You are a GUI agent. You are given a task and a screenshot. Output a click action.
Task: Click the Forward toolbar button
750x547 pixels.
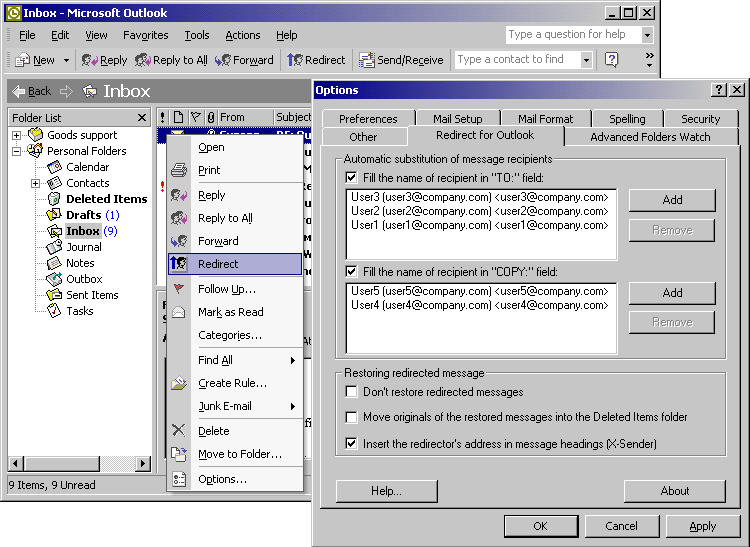click(x=244, y=60)
